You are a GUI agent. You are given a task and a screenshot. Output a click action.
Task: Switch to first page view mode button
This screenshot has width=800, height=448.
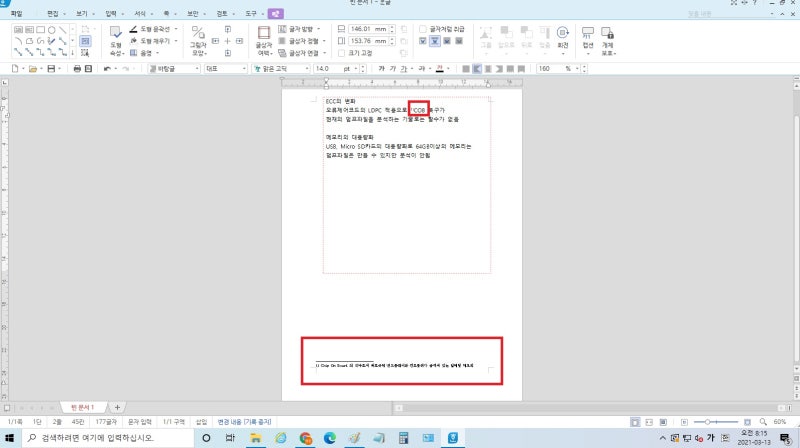pos(635,422)
